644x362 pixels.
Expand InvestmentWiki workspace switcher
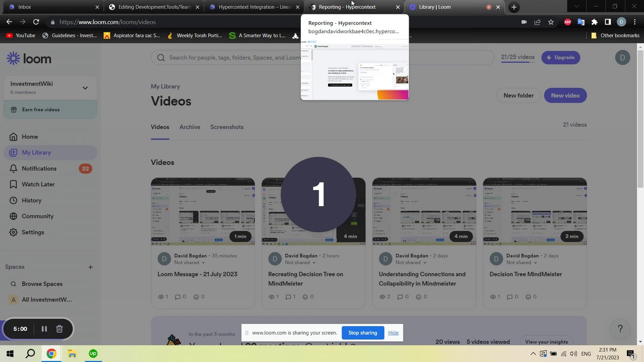(x=85, y=88)
